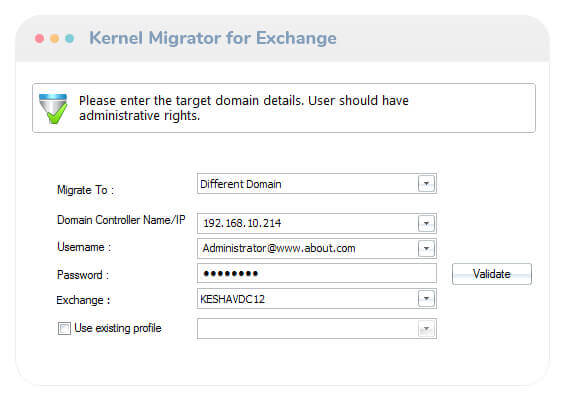This screenshot has height=401, width=565.
Task: Expand the Username dropdown arrow
Action: 426,248
